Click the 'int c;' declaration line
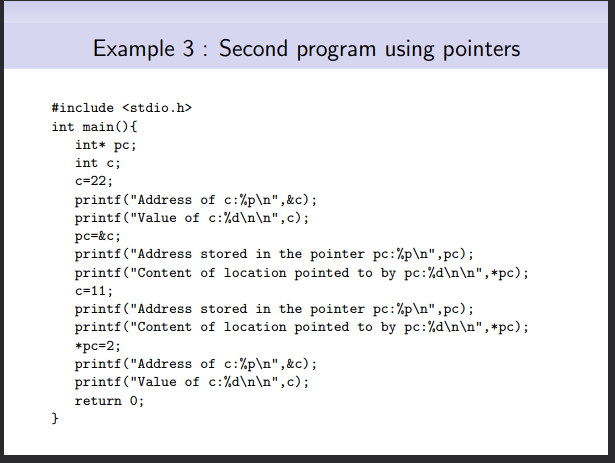 (98, 163)
